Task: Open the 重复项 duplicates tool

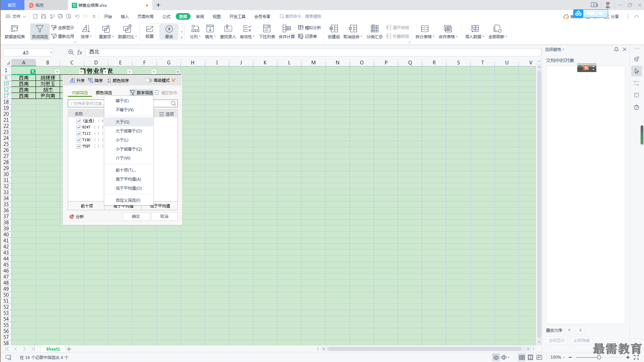Action: (106, 32)
